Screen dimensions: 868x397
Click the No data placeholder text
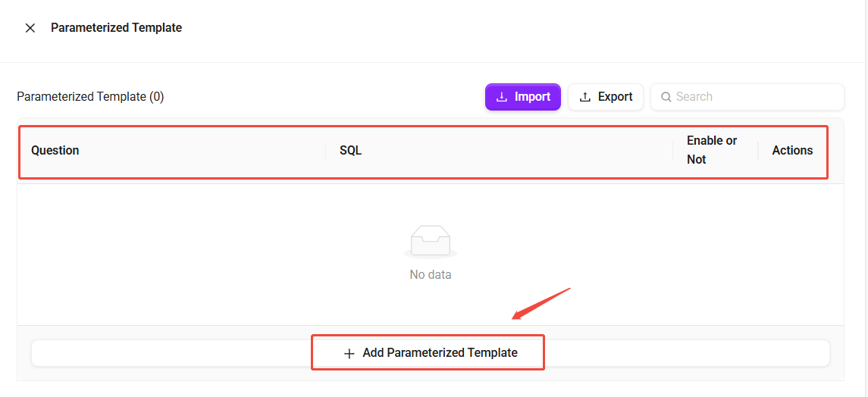tap(430, 275)
